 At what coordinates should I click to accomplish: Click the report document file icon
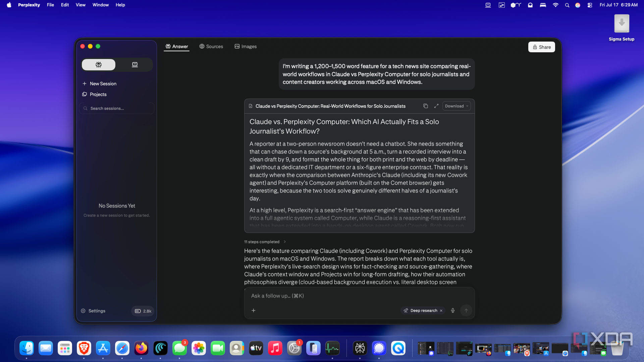(251, 106)
